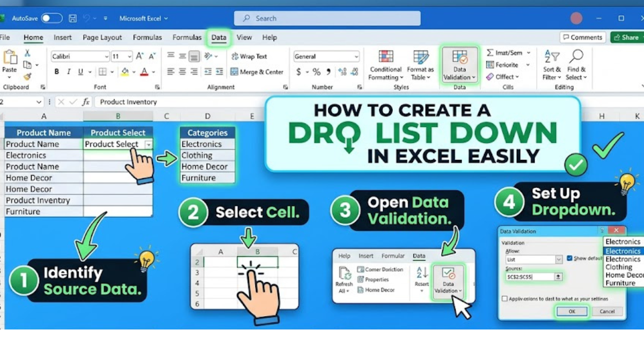
Task: Toggle the AutoSave switch
Action: pyautogui.click(x=52, y=18)
